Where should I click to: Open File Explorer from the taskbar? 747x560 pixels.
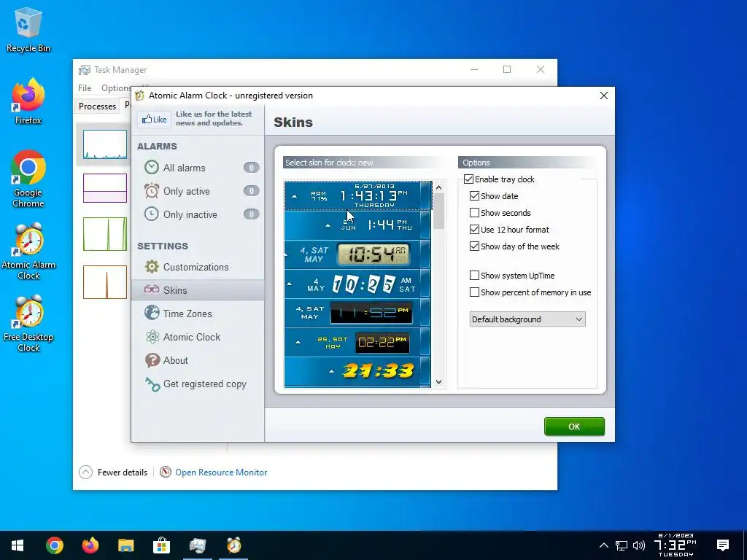click(125, 545)
